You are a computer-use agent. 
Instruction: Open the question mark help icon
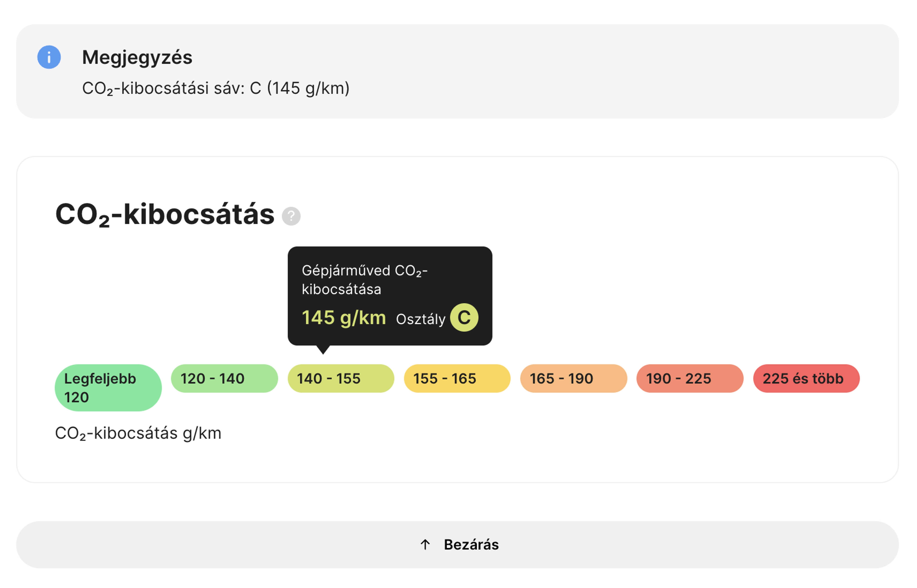coord(291,217)
